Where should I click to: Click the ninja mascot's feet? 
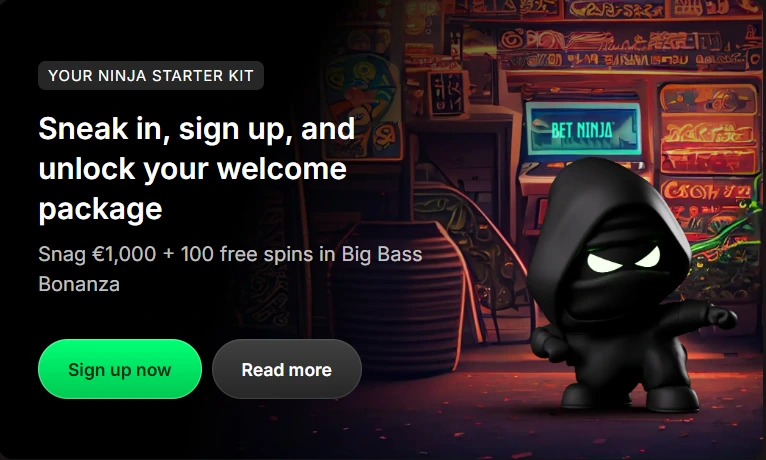tap(630, 397)
